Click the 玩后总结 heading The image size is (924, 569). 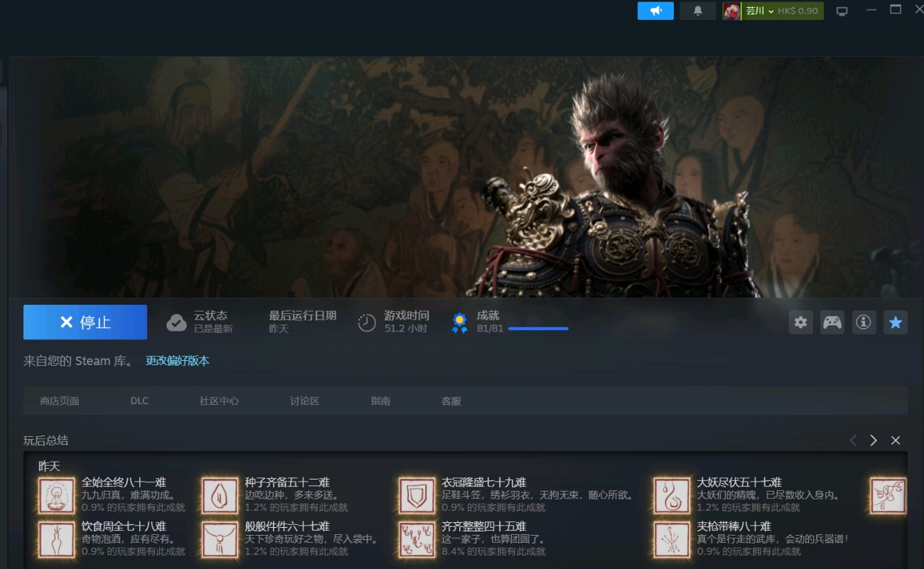(45, 440)
